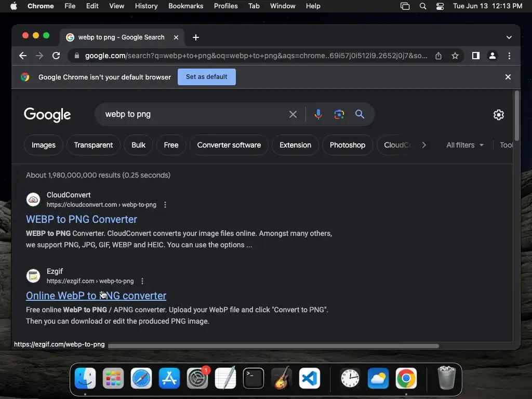The image size is (532, 399).
Task: Click the CloudConvert site favicon
Action: coord(33,199)
